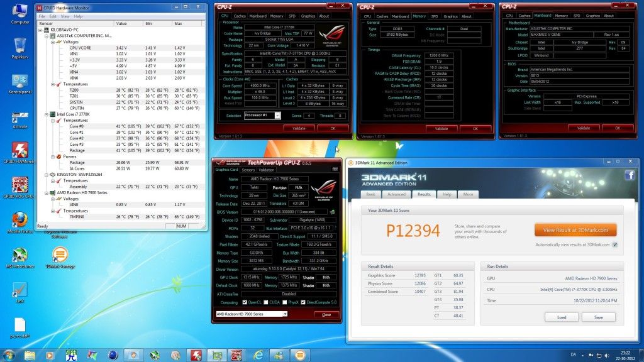644x362 pixels.
Task: Click OK in the CPU-Z Mainboard window
Action: coord(618,128)
